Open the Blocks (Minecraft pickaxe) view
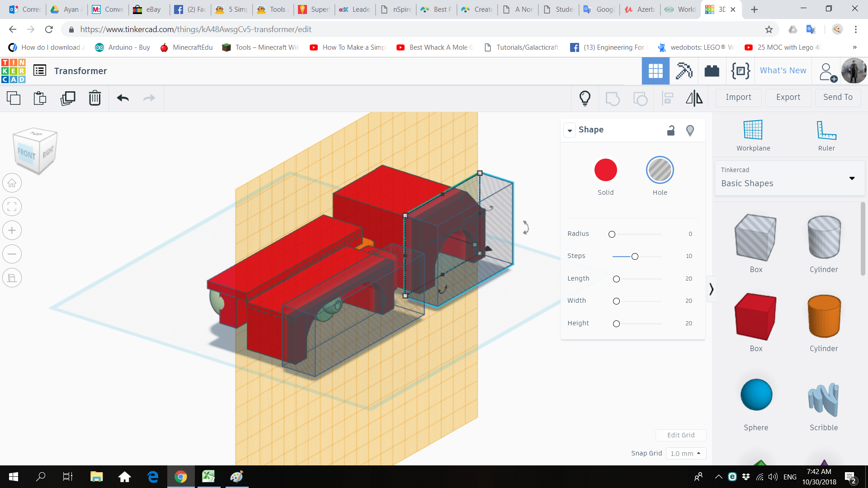The image size is (868, 488). point(684,71)
